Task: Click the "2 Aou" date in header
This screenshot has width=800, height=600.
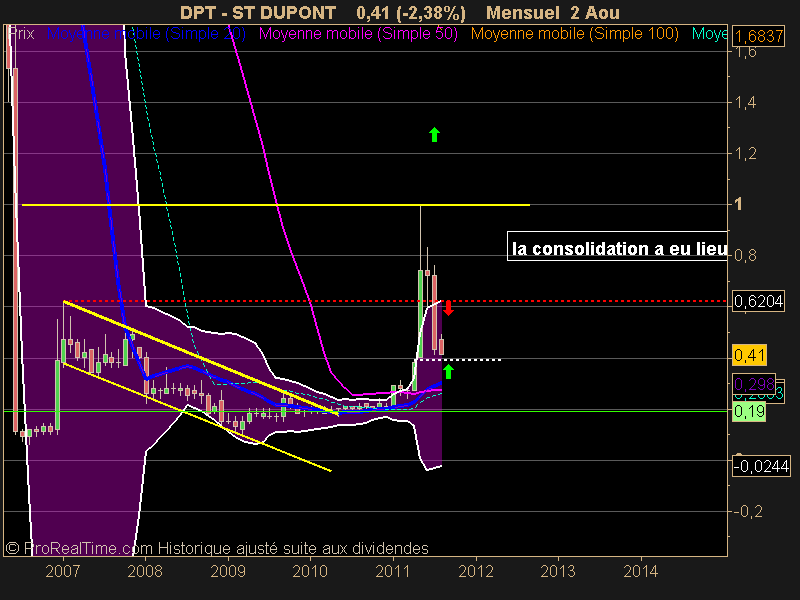Action: pos(595,12)
